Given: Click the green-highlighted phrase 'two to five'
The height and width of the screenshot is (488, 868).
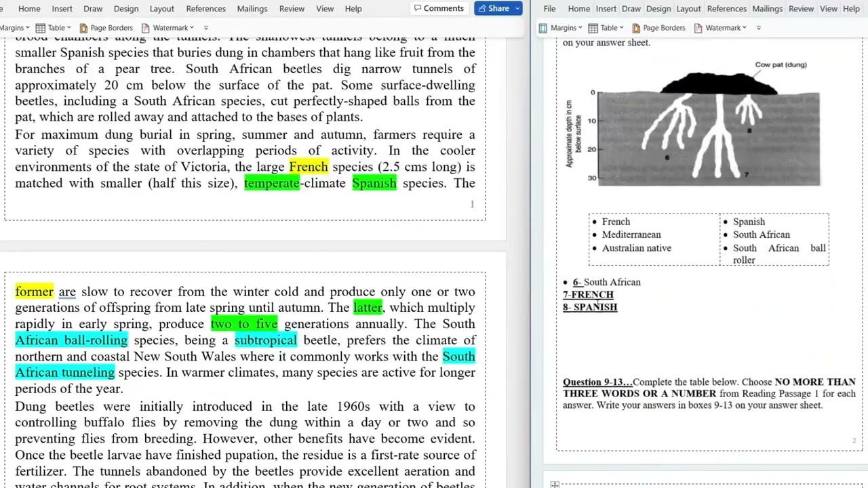Looking at the screenshot, I should (x=243, y=324).
